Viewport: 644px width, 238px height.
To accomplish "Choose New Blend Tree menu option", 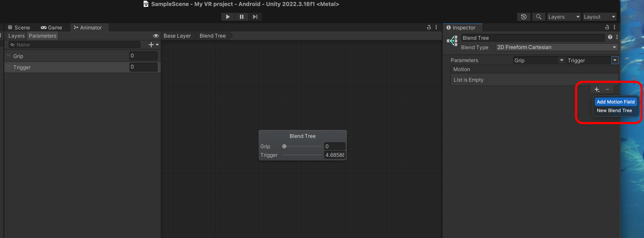I will pyautogui.click(x=614, y=110).
